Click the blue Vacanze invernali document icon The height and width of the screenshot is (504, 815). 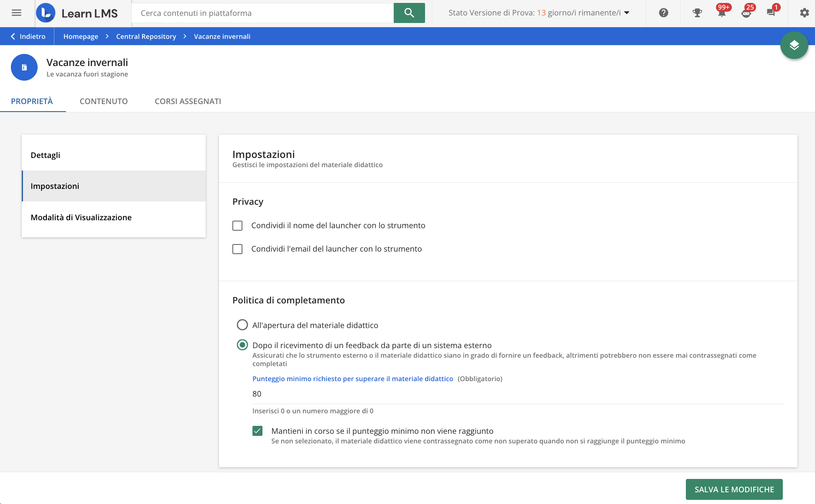(24, 67)
